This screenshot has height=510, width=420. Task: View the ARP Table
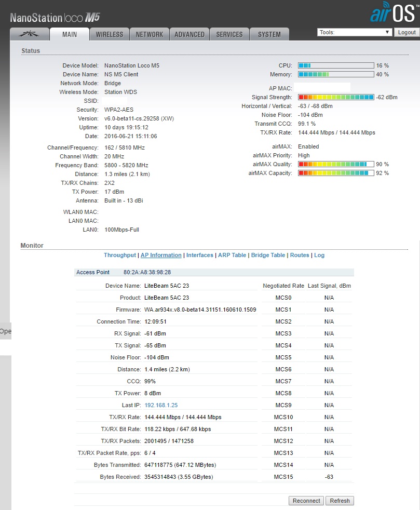(x=232, y=256)
